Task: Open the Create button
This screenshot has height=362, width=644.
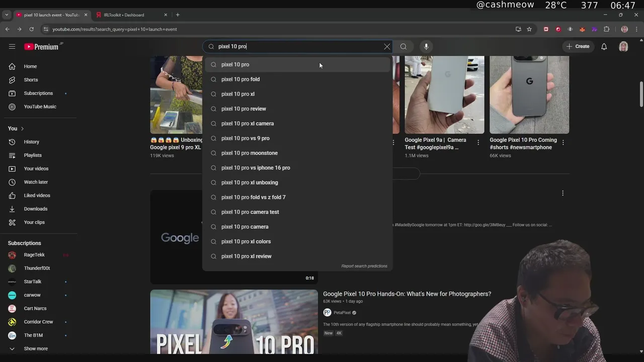Action: tap(578, 46)
